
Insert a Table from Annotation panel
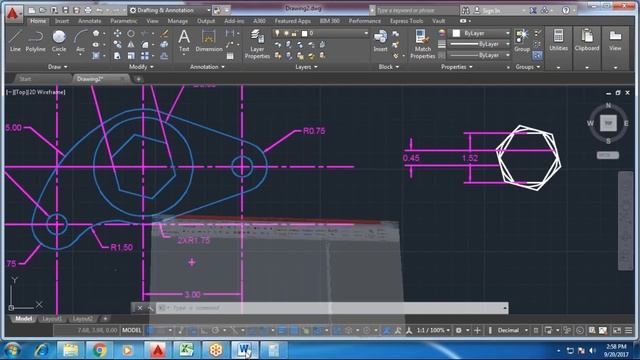point(230,56)
